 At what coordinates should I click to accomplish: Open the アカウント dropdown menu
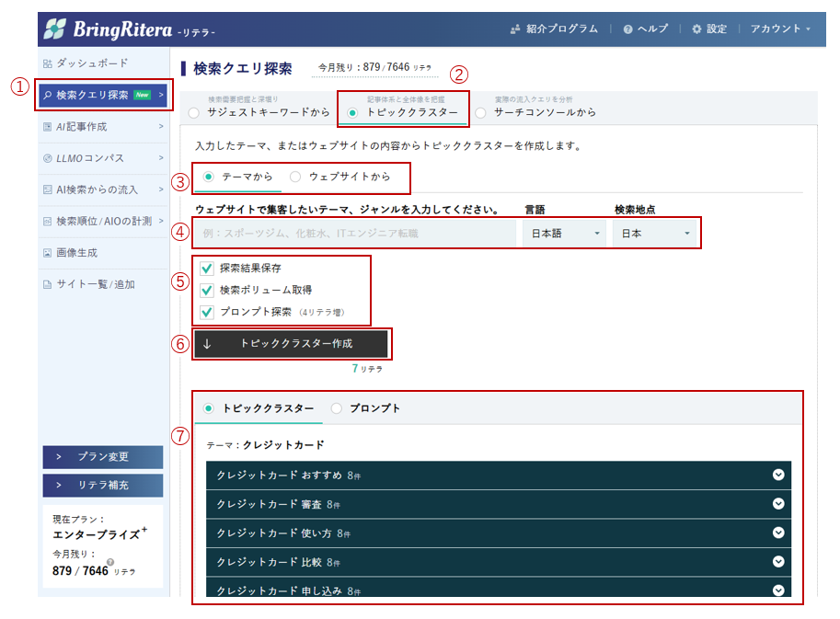click(x=780, y=29)
